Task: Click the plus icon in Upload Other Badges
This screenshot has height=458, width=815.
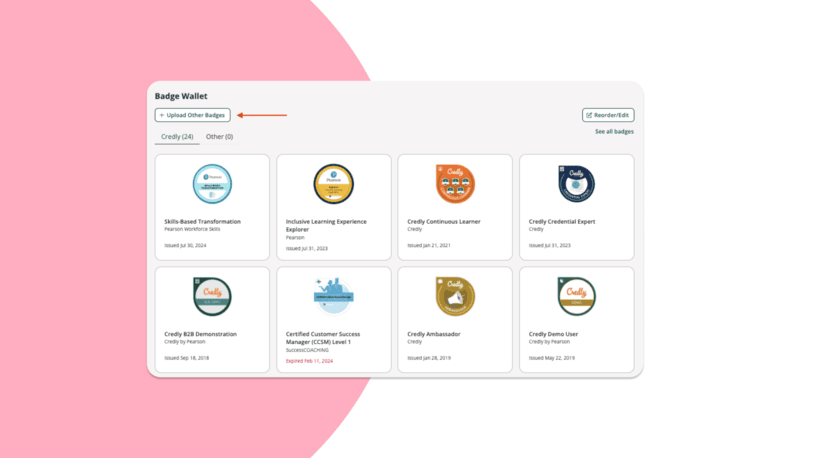Action: point(162,115)
